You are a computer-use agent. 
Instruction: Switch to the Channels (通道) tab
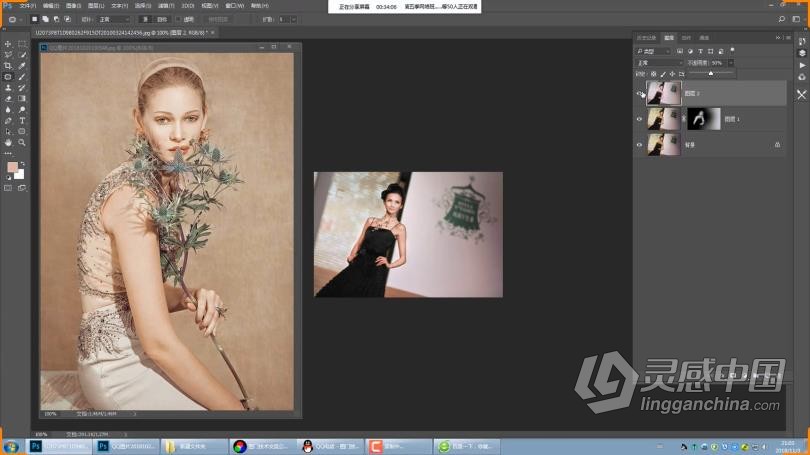(704, 38)
